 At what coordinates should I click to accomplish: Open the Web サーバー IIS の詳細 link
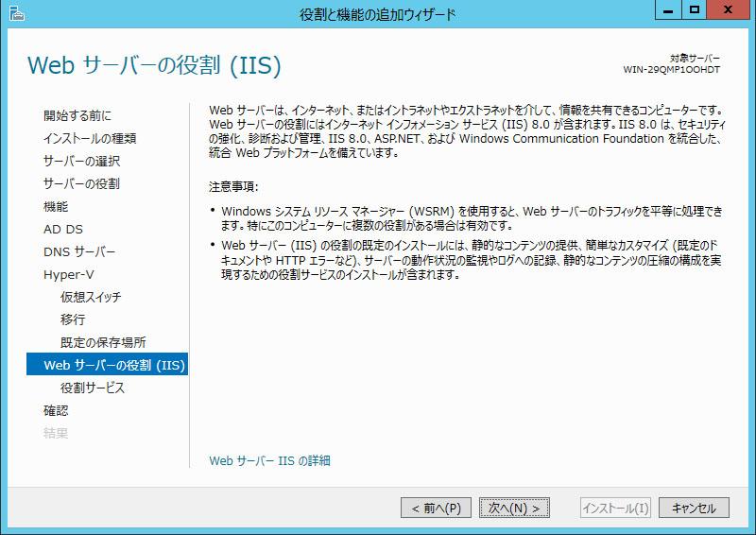point(269,460)
